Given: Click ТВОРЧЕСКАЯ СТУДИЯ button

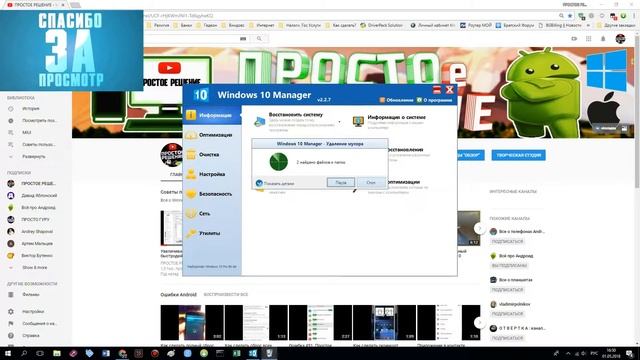Looking at the screenshot, I should pos(518,155).
